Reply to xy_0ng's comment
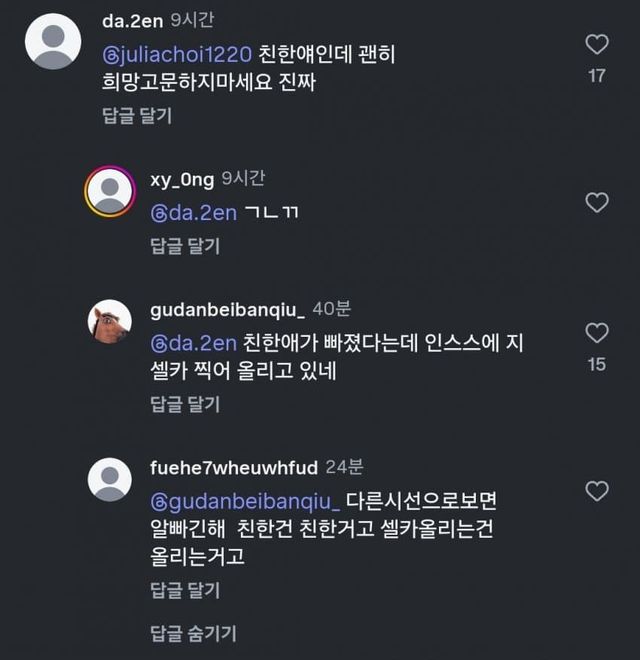Screen dimensions: 640x660 pyautogui.click(x=185, y=246)
